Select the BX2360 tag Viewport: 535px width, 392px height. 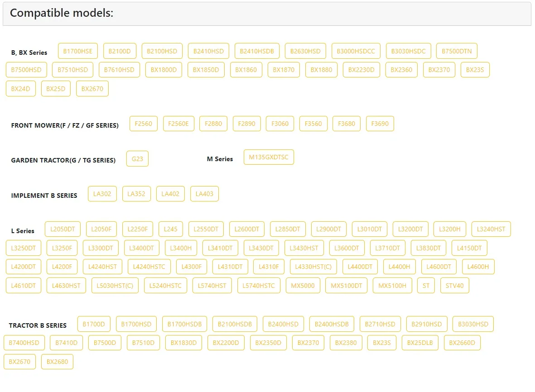point(402,70)
